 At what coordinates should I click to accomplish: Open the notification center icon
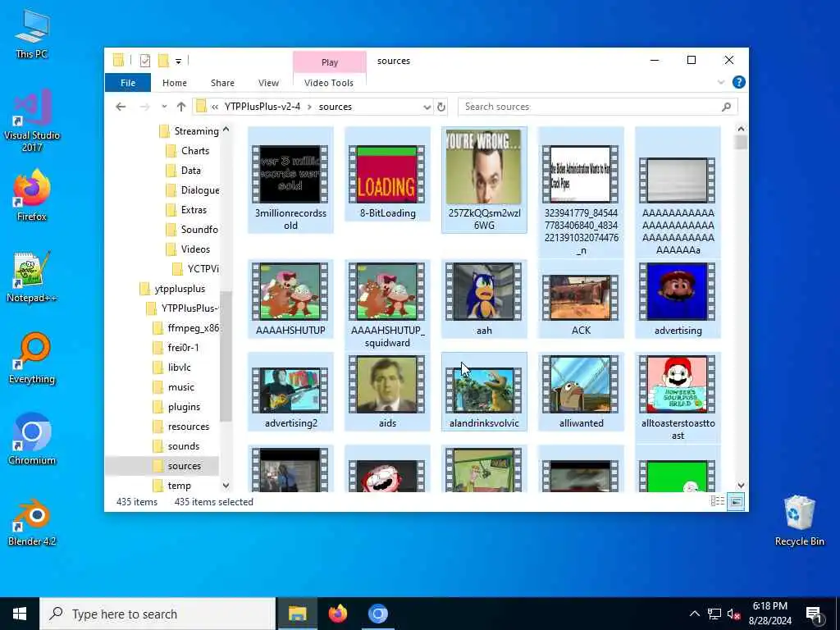[x=814, y=614]
